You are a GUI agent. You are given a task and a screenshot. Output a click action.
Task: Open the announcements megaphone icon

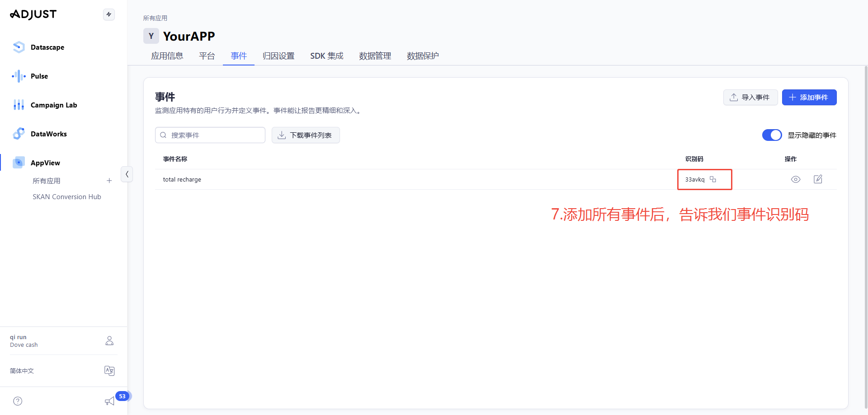point(109,401)
